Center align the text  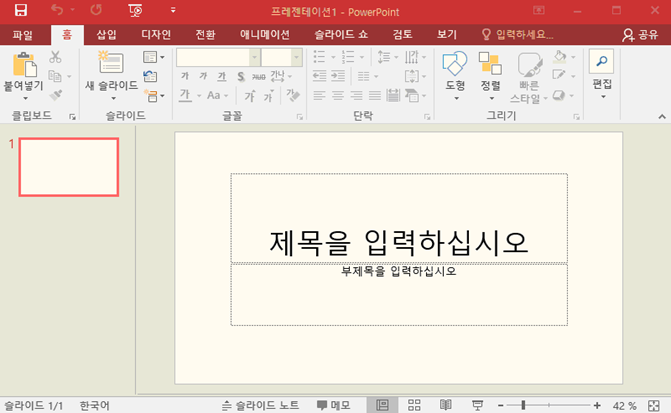[338, 95]
